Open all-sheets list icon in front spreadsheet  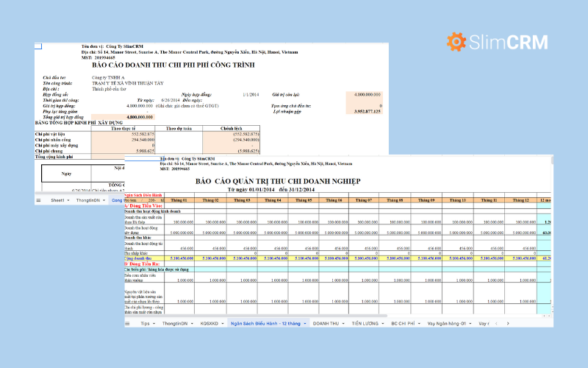127,323
